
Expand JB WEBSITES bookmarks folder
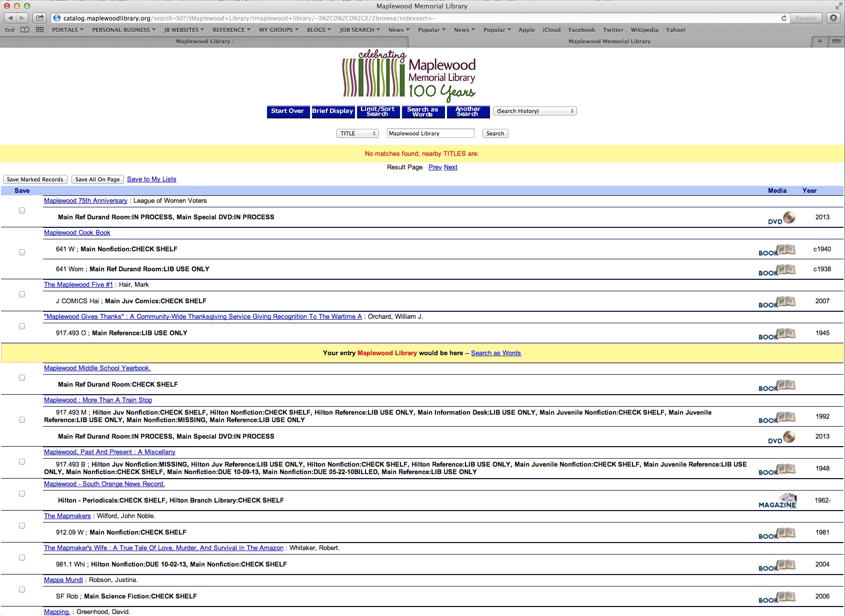tap(184, 30)
